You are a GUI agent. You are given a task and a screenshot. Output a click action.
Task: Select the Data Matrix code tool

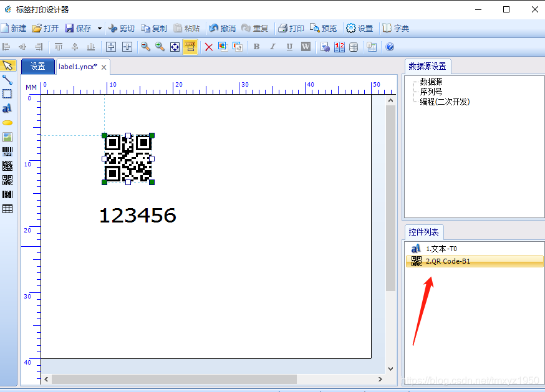(x=7, y=166)
